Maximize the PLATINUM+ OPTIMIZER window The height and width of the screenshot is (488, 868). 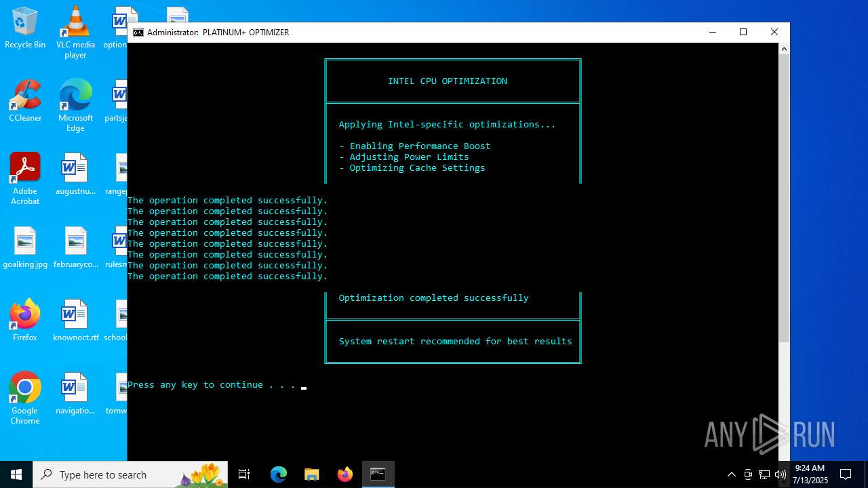pos(743,32)
